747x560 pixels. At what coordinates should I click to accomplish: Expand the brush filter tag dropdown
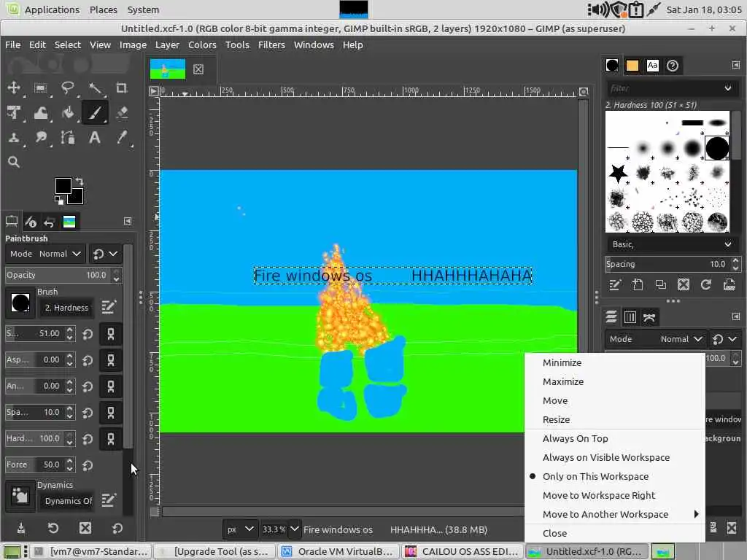727,88
